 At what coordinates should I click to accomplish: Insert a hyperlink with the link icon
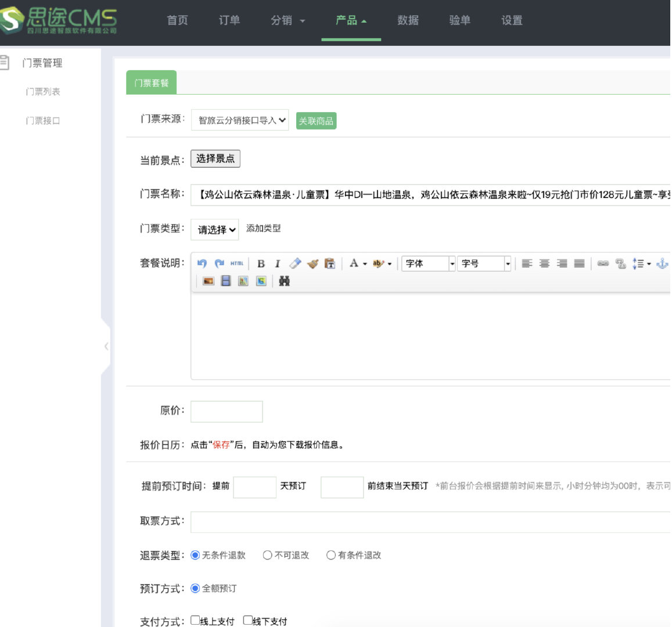point(603,264)
